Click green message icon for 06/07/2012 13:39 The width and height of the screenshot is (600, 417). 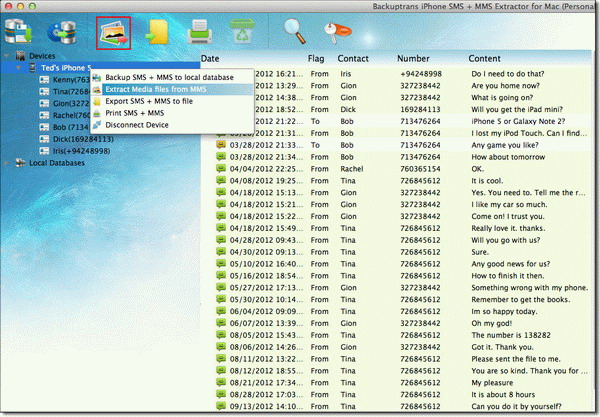(x=221, y=323)
